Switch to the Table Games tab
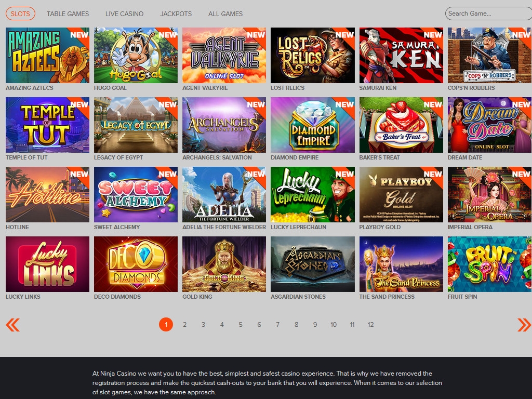Viewport: 532px width, 399px height. (68, 14)
